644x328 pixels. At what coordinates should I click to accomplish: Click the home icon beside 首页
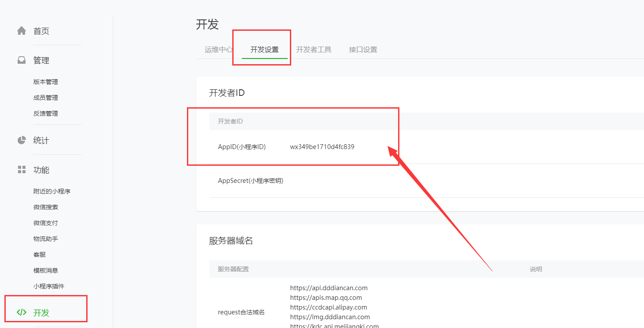(22, 31)
